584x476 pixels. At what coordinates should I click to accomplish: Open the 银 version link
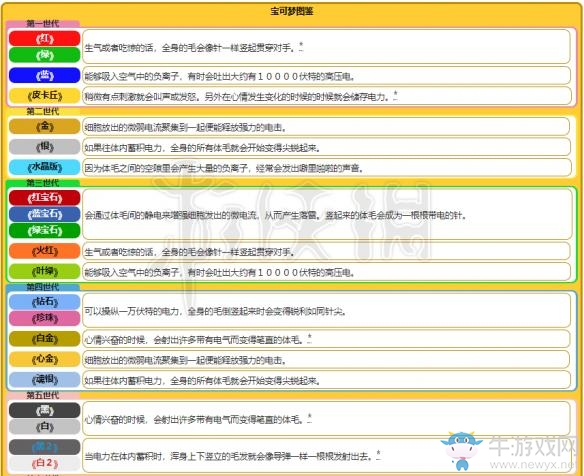tap(45, 147)
